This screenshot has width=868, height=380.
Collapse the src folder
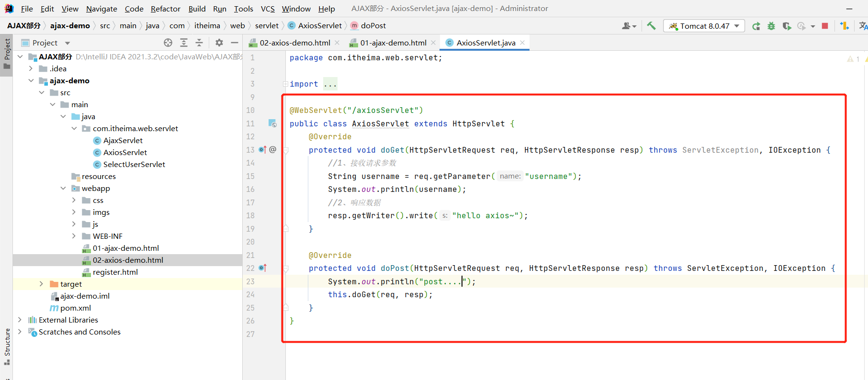tap(42, 92)
